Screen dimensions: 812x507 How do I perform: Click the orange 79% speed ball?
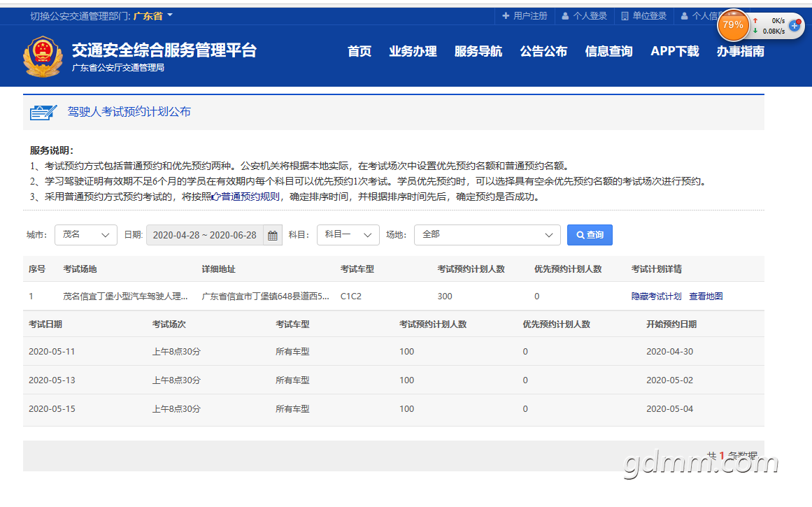pos(733,25)
